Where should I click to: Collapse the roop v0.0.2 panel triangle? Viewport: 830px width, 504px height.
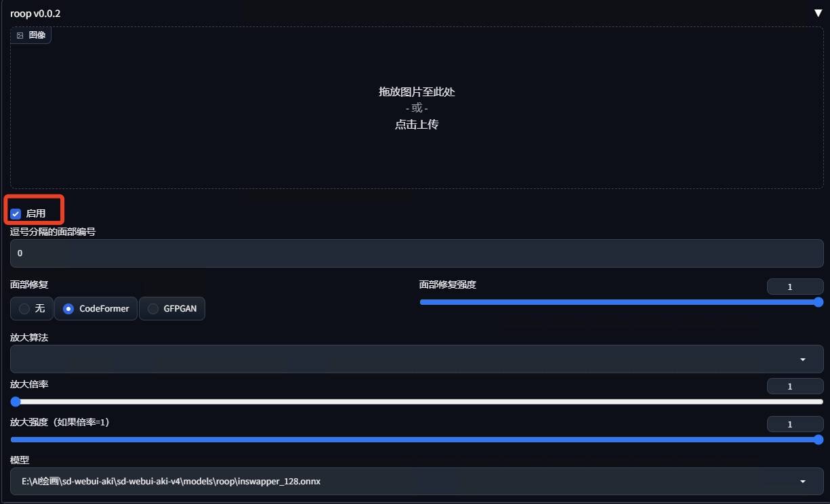817,13
